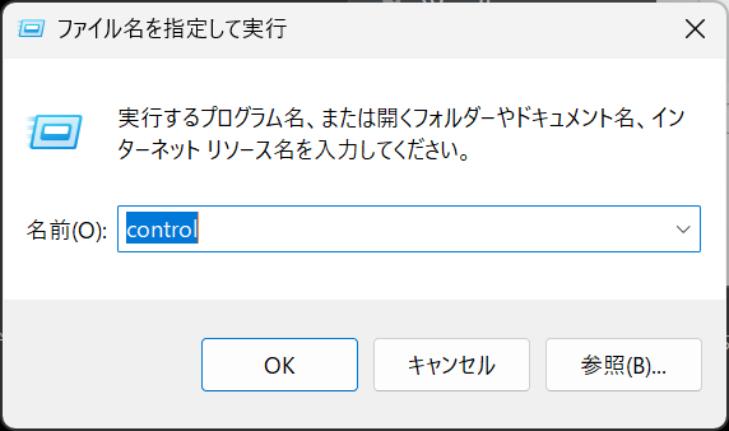Click the highlighted 'control' text
The height and width of the screenshot is (431, 729).
(162, 229)
